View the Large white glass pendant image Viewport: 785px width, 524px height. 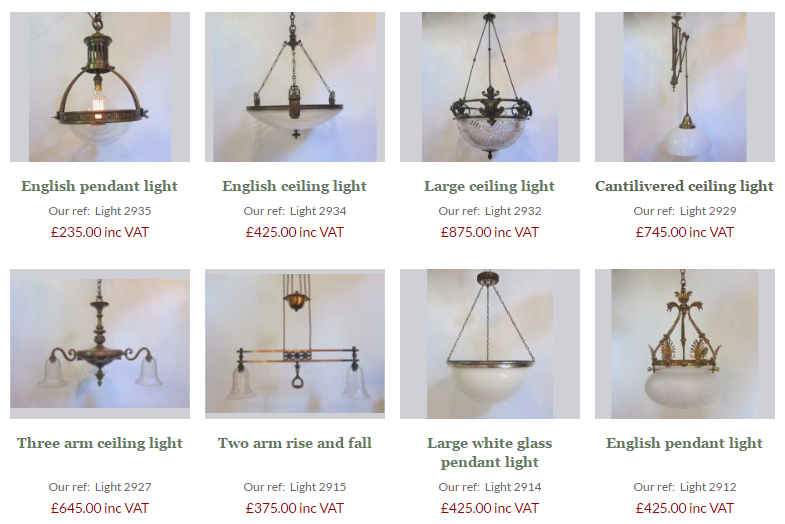[490, 344]
